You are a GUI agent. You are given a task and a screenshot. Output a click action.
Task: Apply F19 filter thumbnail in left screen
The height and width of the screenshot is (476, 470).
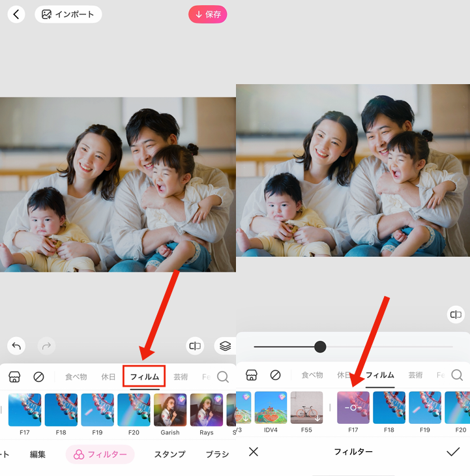[x=97, y=410]
